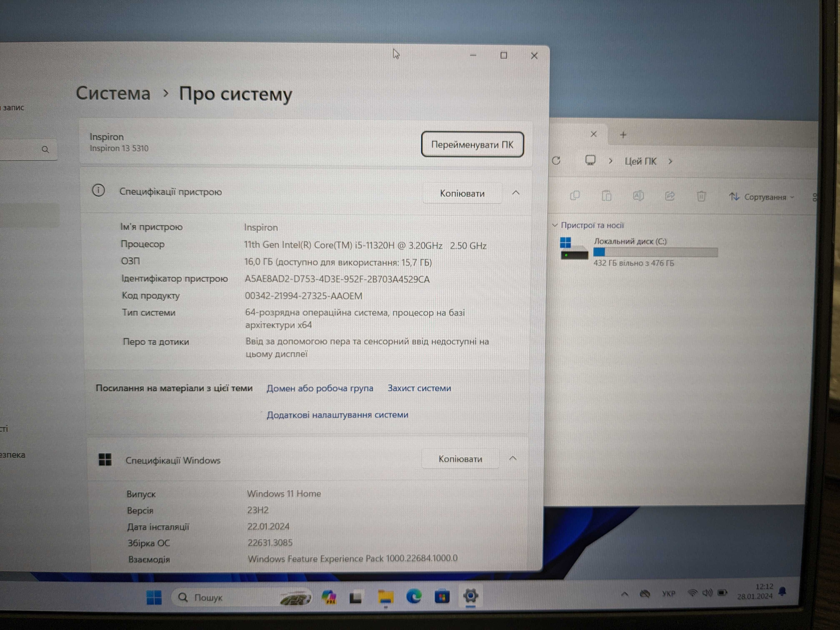Screen dimensions: 840x630
Task: Maximize the Settings window
Action: (x=504, y=55)
